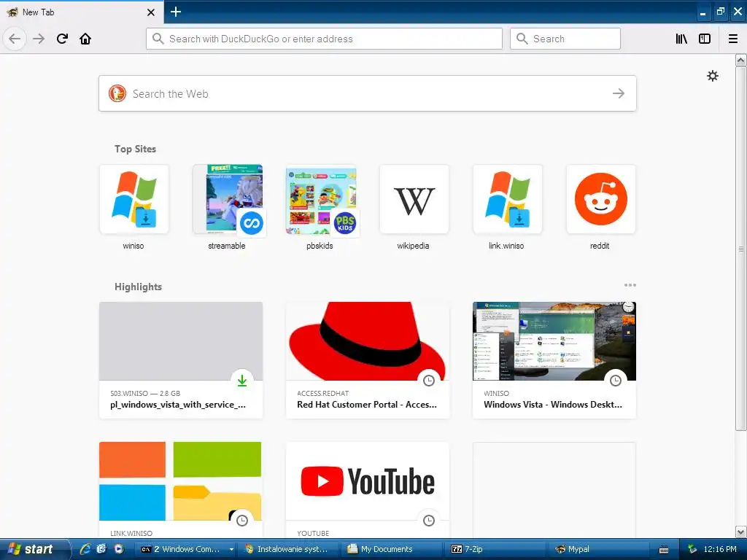Open the Library (bookshelf) icon
The width and height of the screenshot is (747, 560).
681,39
